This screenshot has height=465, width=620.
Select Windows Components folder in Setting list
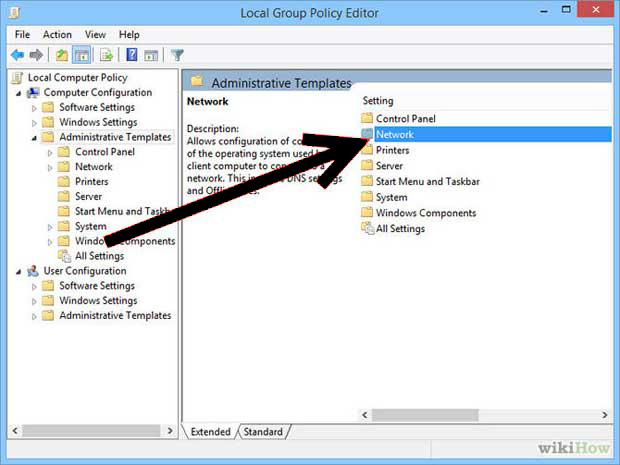pos(425,213)
